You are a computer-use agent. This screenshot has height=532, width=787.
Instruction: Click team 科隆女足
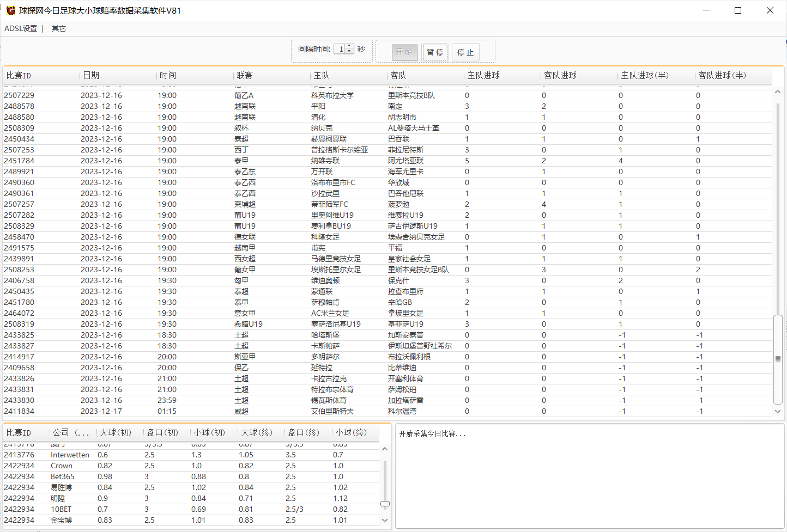point(325,237)
